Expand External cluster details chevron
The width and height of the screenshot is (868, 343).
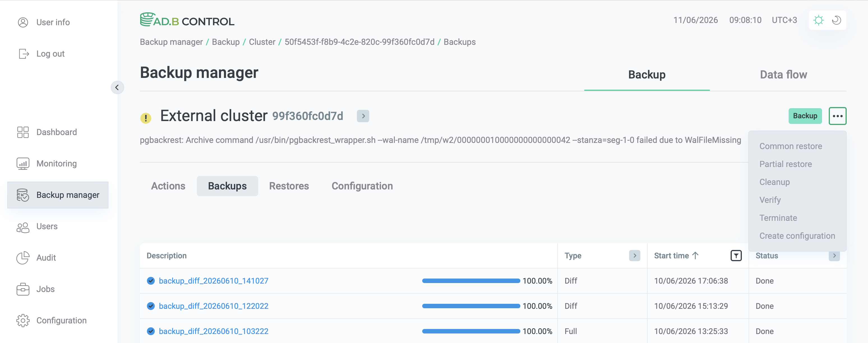tap(363, 116)
